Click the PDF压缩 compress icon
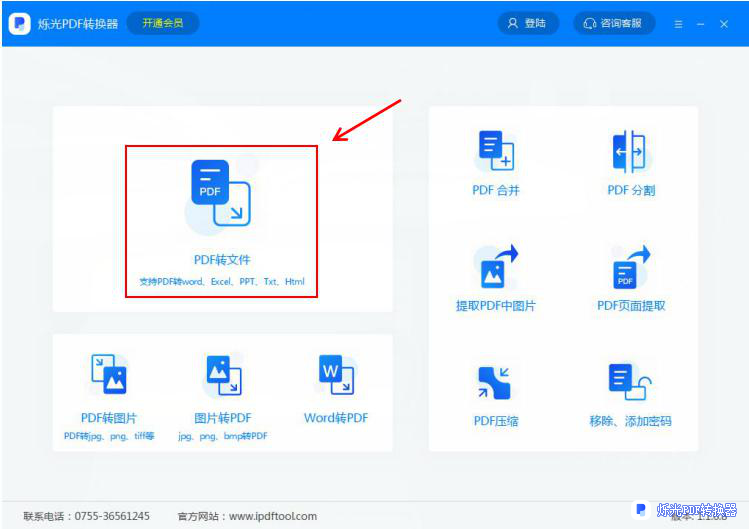Image resolution: width=749 pixels, height=529 pixels. pyautogui.click(x=496, y=383)
